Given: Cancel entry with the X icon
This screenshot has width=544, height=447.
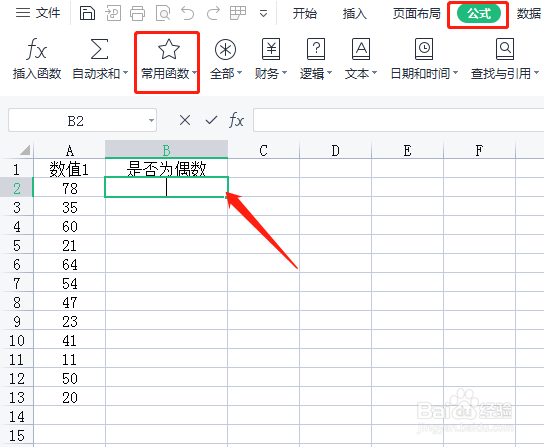Looking at the screenshot, I should [x=185, y=120].
